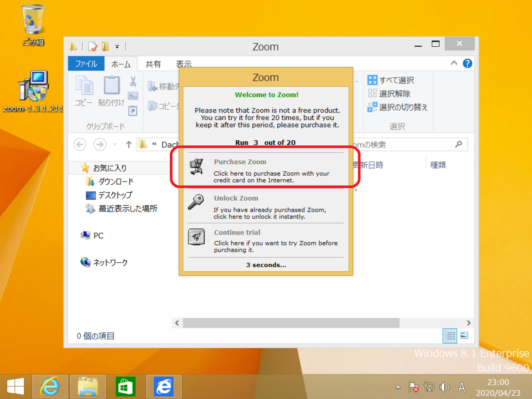Image resolution: width=532 pixels, height=399 pixels.
Task: Switch to large icons view icon
Action: pyautogui.click(x=464, y=336)
